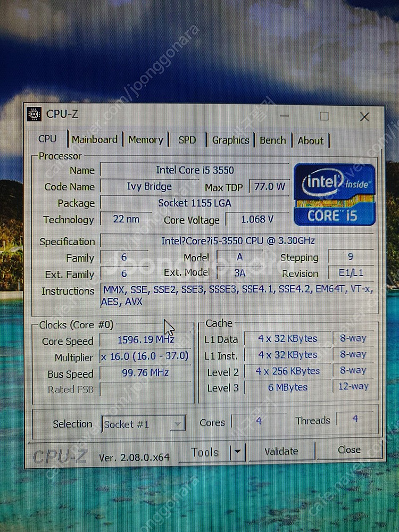Click the Specification field showing 3.30GHz
The width and height of the screenshot is (399, 532).
point(238,241)
